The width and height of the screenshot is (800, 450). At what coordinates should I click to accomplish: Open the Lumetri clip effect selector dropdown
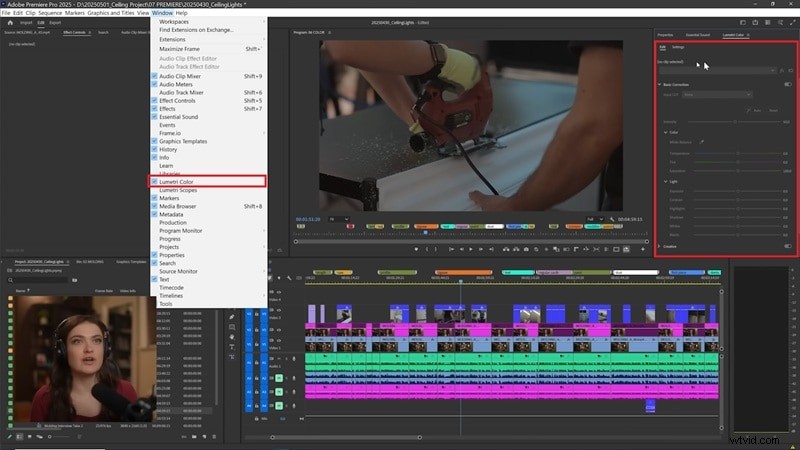(717, 70)
